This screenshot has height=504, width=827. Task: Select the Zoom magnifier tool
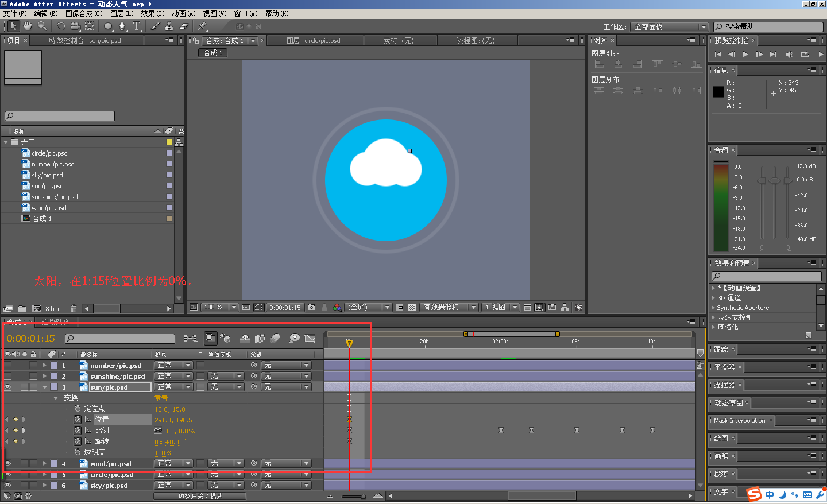point(42,26)
